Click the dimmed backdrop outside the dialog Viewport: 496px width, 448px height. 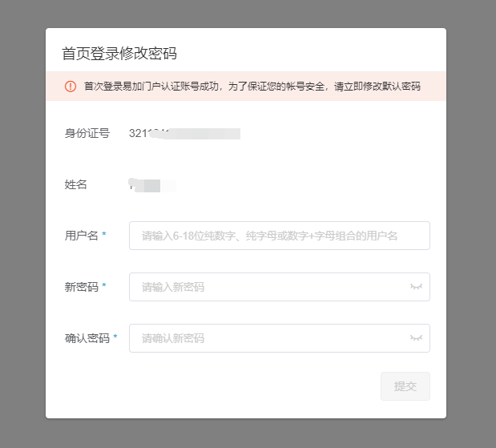22,224
